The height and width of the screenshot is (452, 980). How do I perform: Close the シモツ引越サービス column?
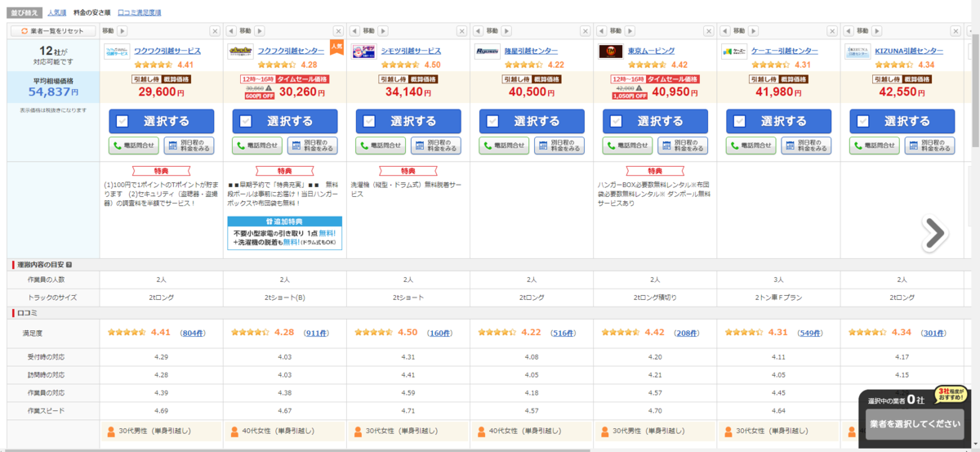461,31
